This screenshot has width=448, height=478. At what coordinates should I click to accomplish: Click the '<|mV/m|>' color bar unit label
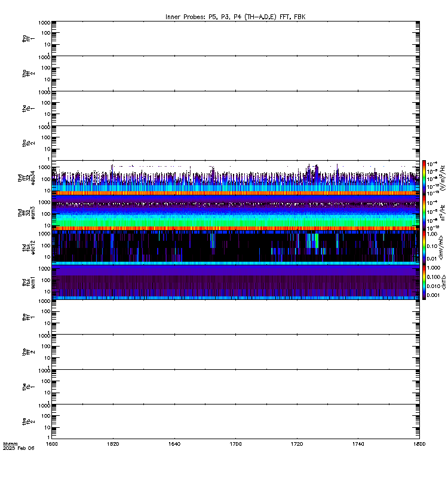pyautogui.click(x=441, y=247)
